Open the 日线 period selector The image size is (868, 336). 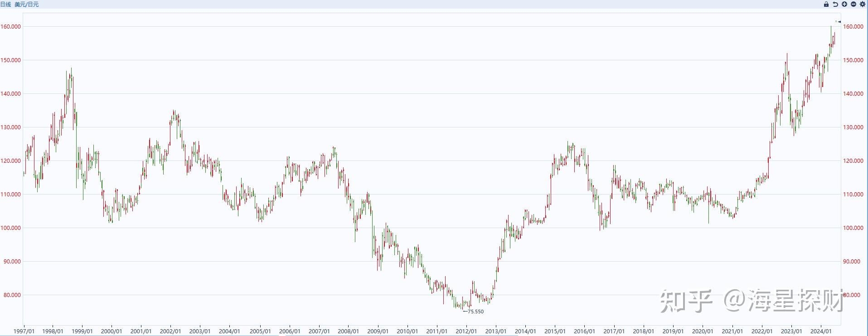click(5, 4)
